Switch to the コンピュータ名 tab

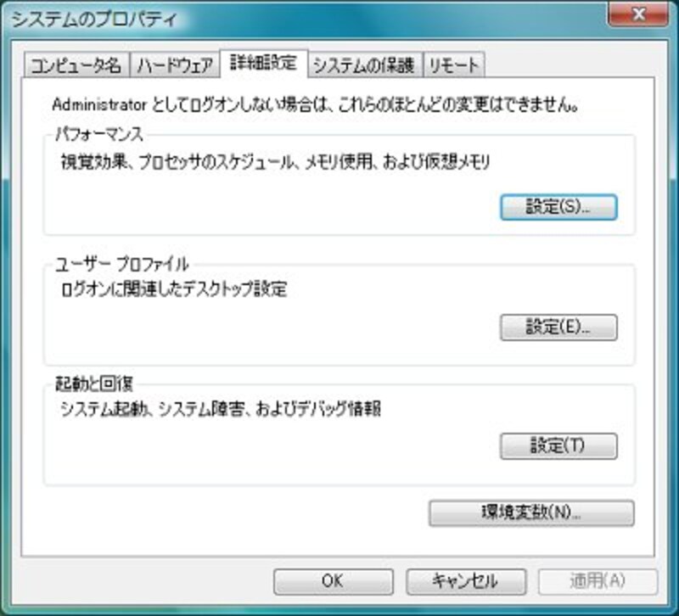tap(76, 65)
